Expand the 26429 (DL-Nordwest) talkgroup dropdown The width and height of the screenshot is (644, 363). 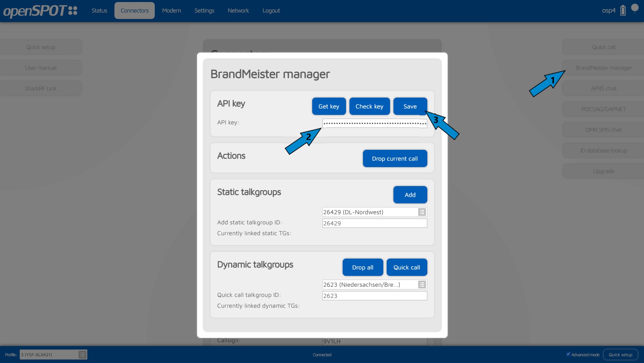[369, 212]
